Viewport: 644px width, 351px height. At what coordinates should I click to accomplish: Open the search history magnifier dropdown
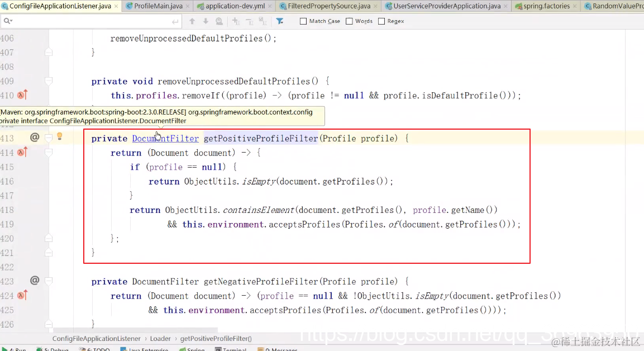click(8, 21)
